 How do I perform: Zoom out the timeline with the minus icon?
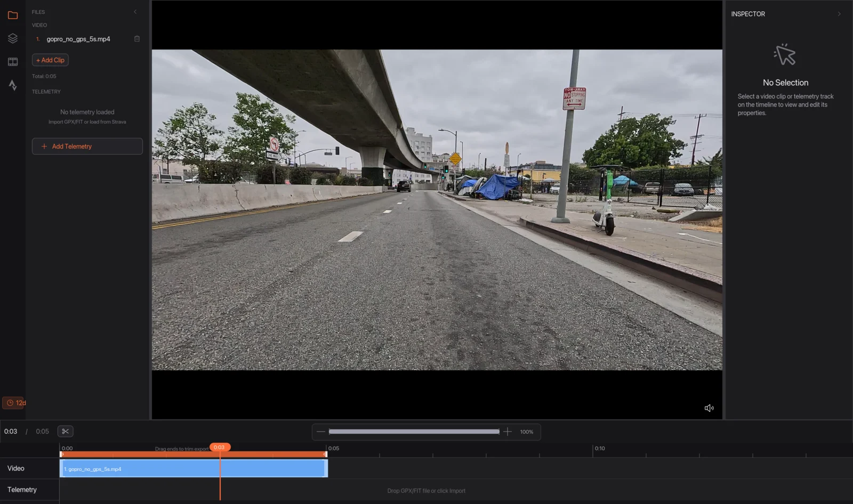[320, 432]
